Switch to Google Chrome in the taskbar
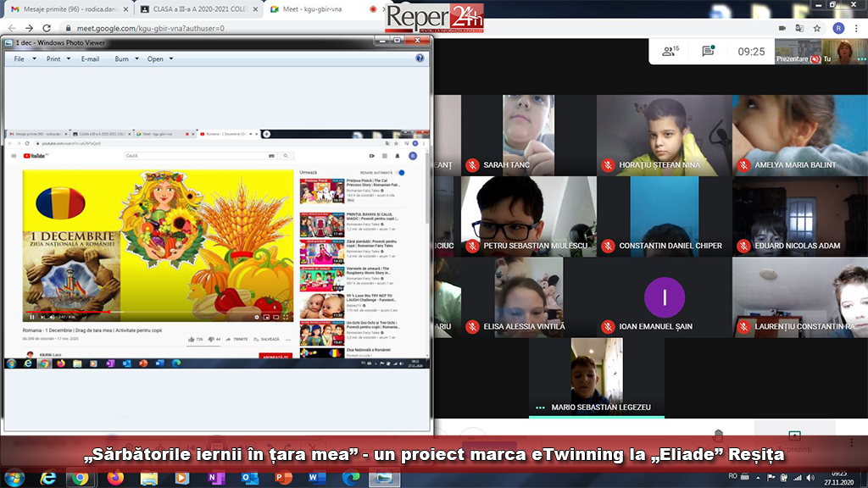 tap(81, 478)
